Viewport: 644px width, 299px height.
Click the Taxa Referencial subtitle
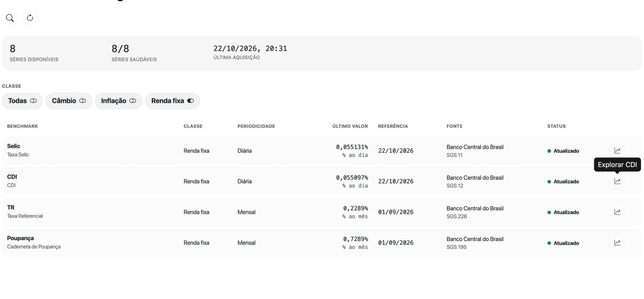pyautogui.click(x=25, y=216)
